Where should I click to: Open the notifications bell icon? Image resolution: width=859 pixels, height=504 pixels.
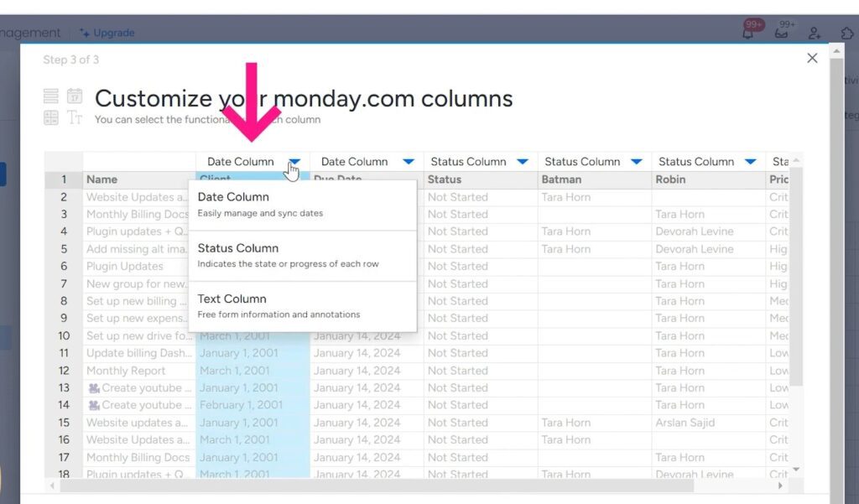pos(749,33)
